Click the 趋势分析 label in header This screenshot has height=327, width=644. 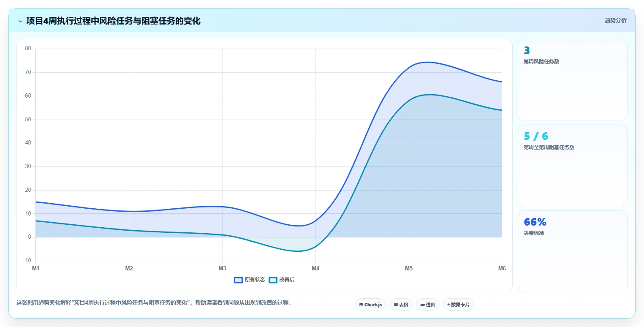point(616,20)
